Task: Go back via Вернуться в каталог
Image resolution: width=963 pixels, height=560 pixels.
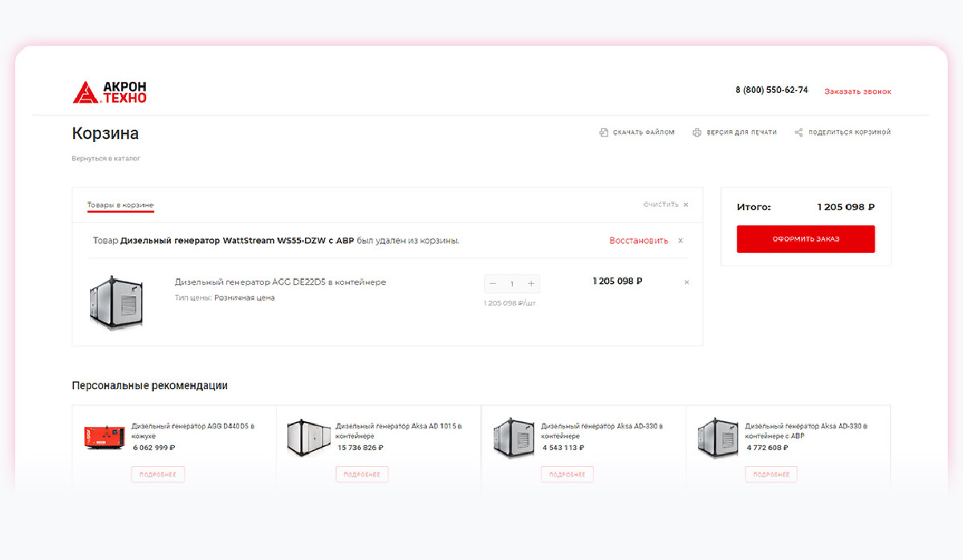Action: click(x=106, y=159)
